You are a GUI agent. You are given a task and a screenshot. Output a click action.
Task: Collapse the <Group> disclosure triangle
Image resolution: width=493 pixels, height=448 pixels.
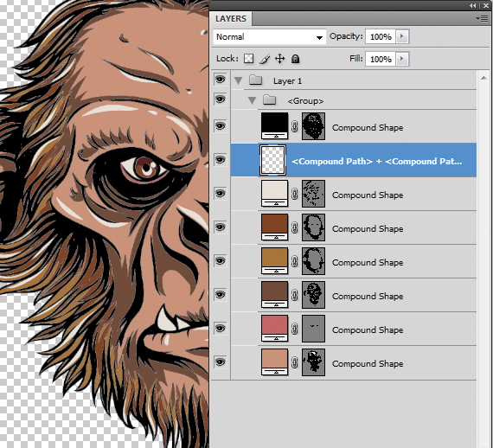click(252, 100)
